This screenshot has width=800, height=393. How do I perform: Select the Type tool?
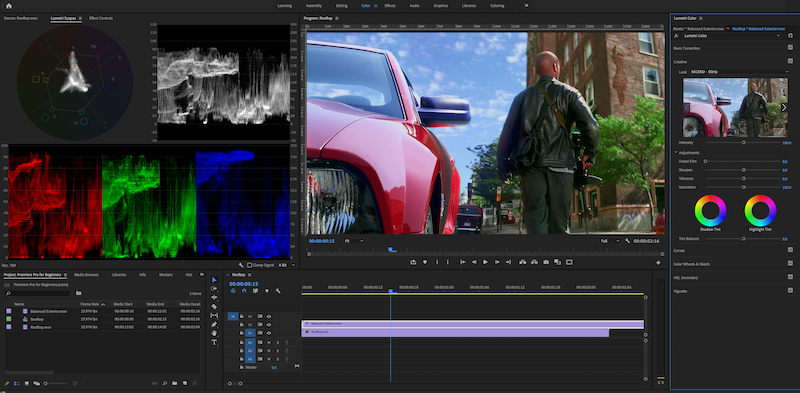coord(214,342)
